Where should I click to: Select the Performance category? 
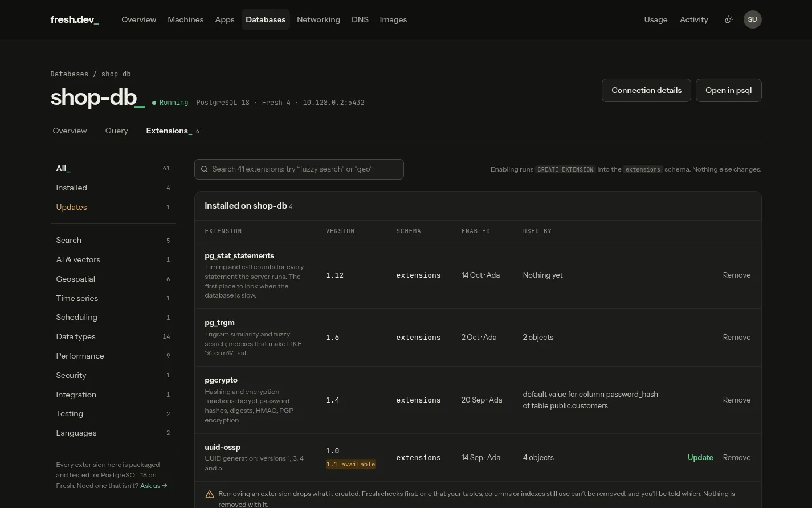pos(113,356)
